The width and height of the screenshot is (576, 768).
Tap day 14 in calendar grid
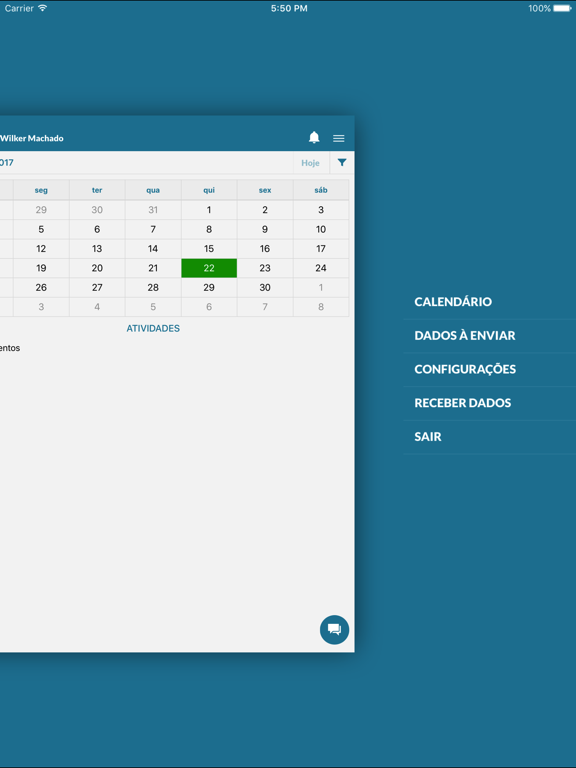coord(153,249)
